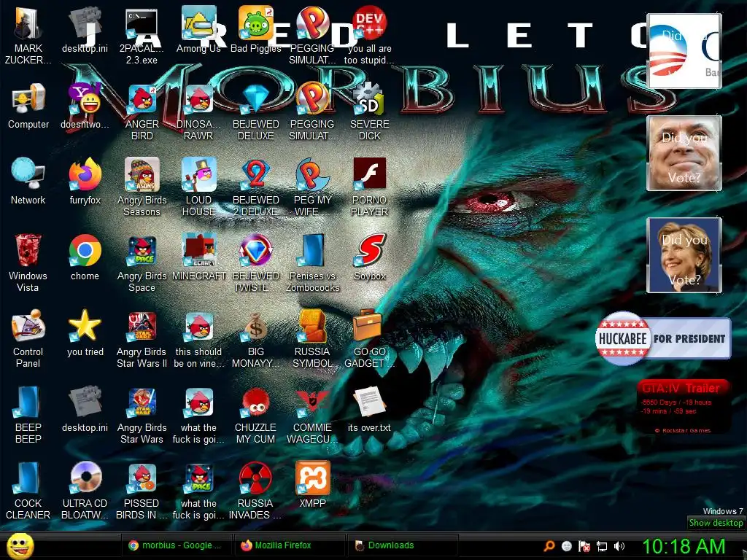Click the Obama 'Did you vote' gadget
747x560 pixels.
tap(684, 51)
